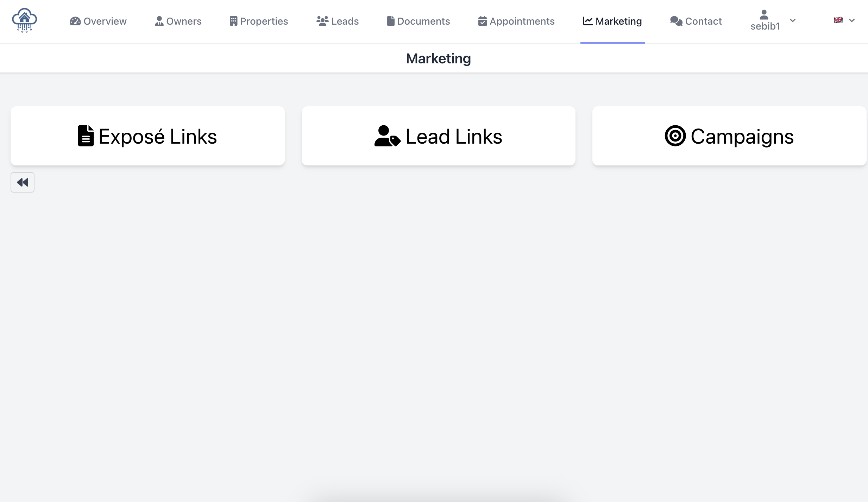Viewport: 868px width, 502px height.
Task: Open the Properties page
Action: point(259,21)
